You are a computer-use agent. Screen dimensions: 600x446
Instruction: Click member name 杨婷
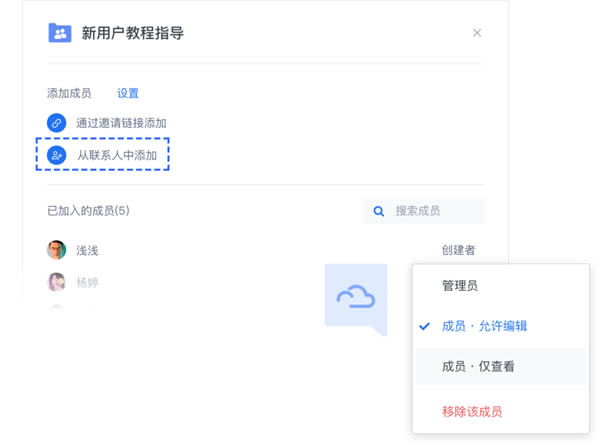(88, 282)
